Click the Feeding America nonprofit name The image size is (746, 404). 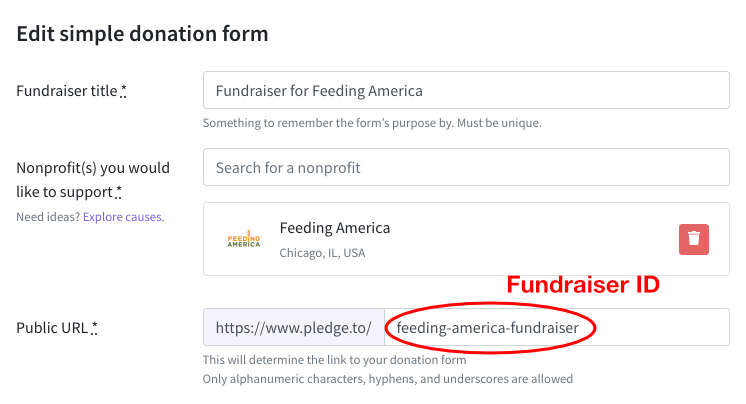(x=335, y=228)
